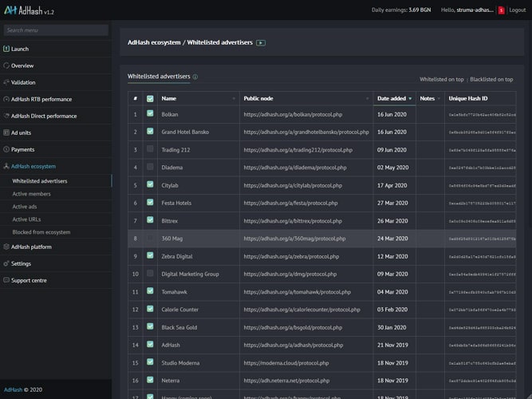The height and width of the screenshot is (399, 532).
Task: Click the Ad units sidebar icon
Action: [6, 132]
